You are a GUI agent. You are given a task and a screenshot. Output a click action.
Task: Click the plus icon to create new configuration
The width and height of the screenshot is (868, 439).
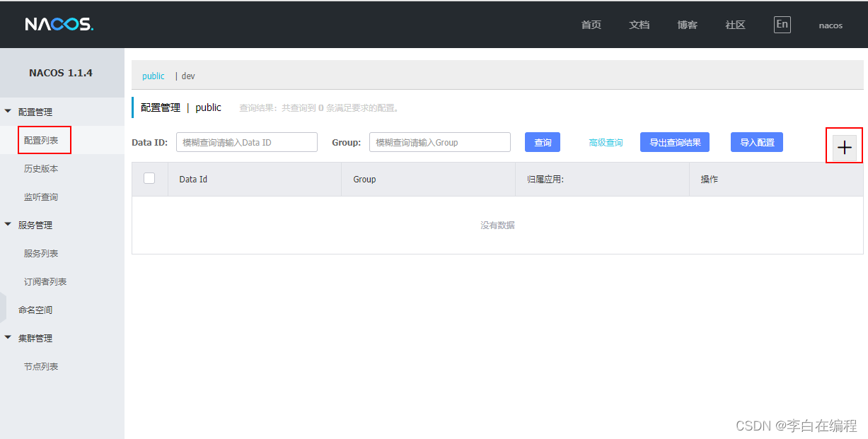pos(845,147)
